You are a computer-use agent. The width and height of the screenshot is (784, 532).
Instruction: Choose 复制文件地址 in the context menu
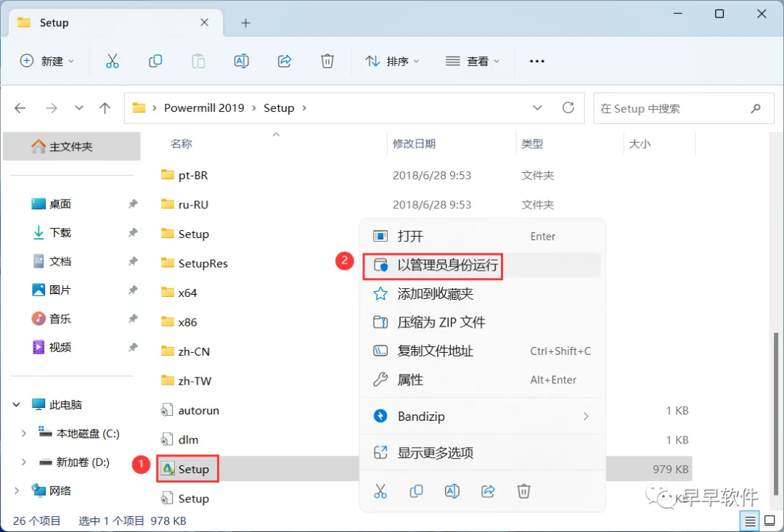(482, 351)
